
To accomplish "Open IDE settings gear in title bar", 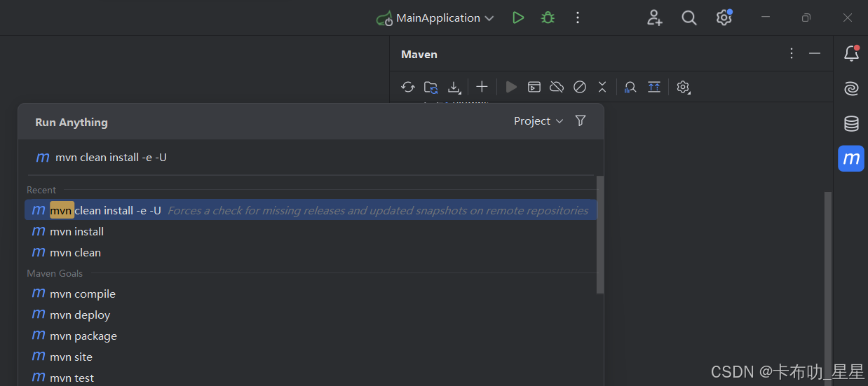I will [724, 18].
